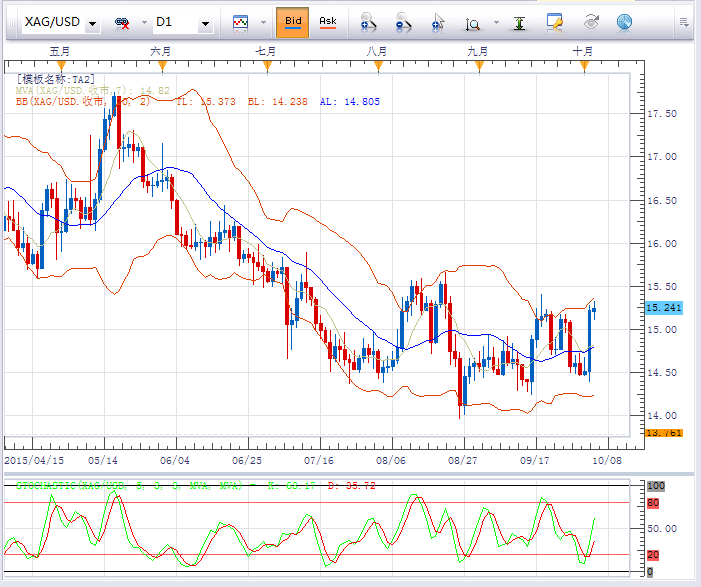Click the blue radar globe icon
The width and height of the screenshot is (701, 587).
pos(623,22)
